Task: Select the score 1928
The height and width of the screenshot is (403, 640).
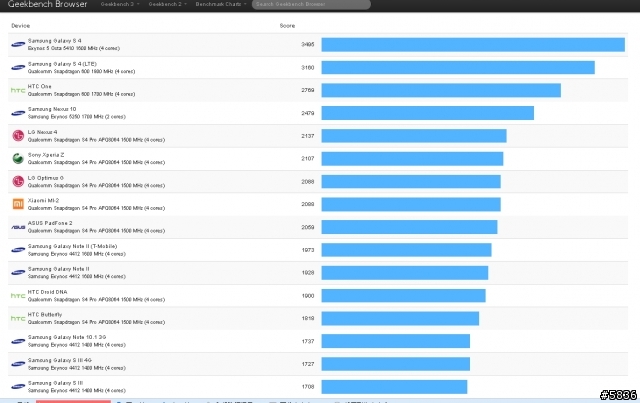Action: click(x=308, y=273)
